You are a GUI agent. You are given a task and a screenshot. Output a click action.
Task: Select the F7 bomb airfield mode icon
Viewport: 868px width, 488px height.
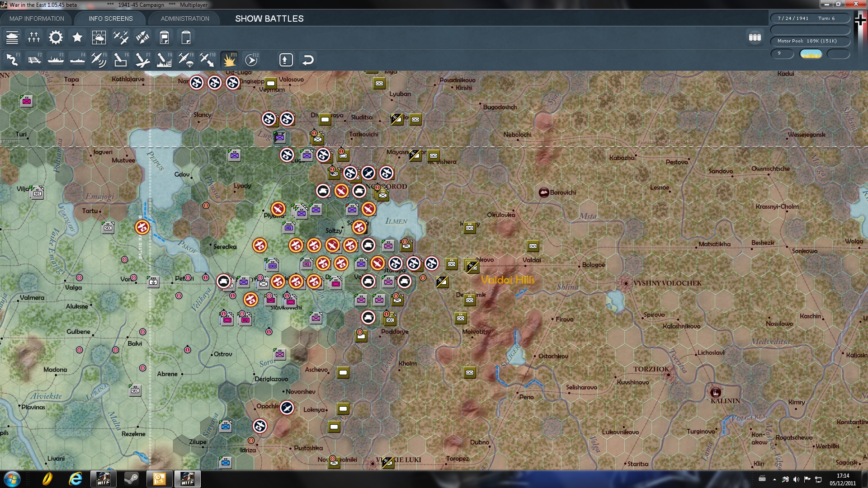[142, 60]
